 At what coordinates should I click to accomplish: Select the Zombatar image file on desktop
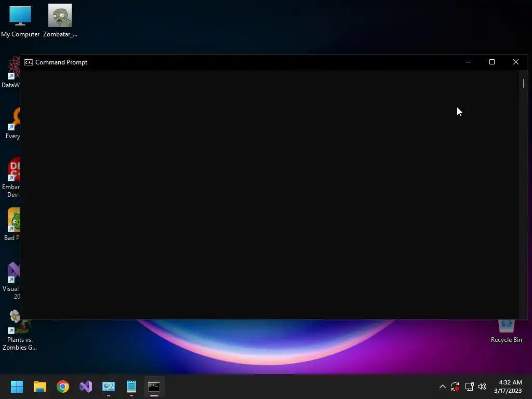[x=60, y=21]
